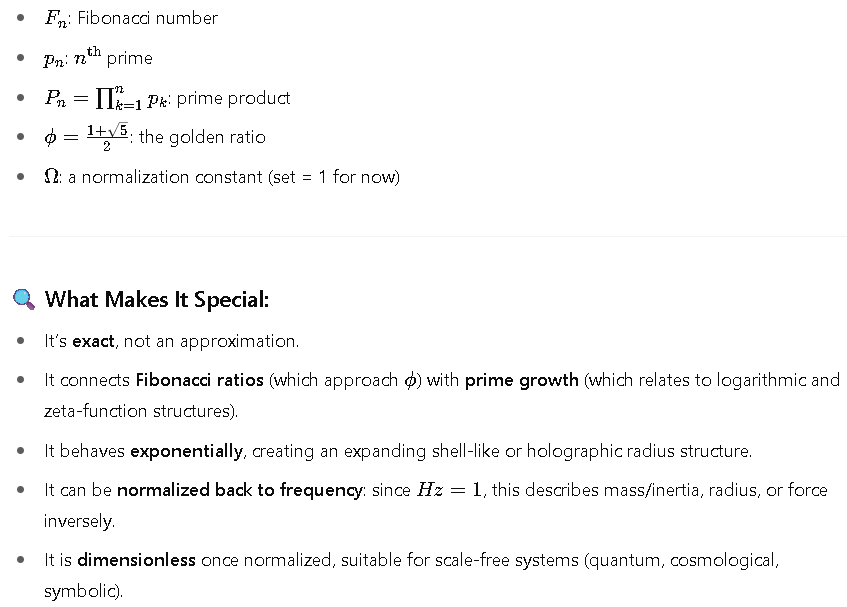Click the 'What Makes It Special:' heading
Image resolution: width=847 pixels, height=607 pixels.
[157, 299]
